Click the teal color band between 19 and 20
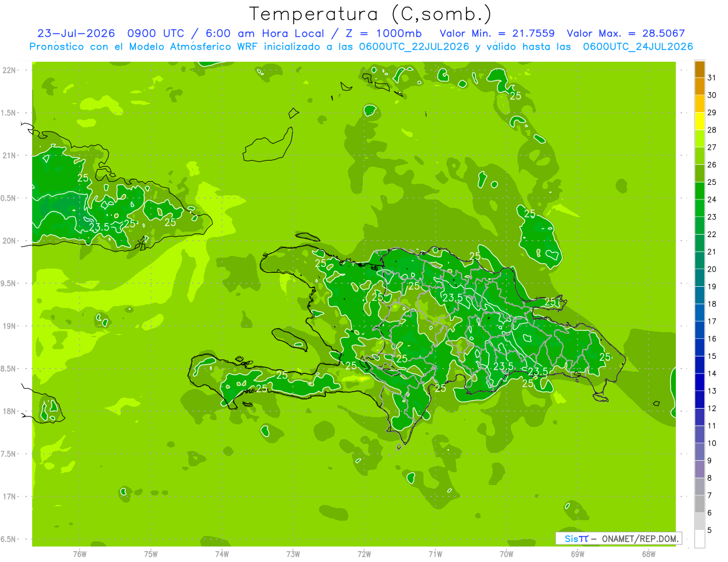Viewport: 728px width, 562px height. [x=699, y=278]
